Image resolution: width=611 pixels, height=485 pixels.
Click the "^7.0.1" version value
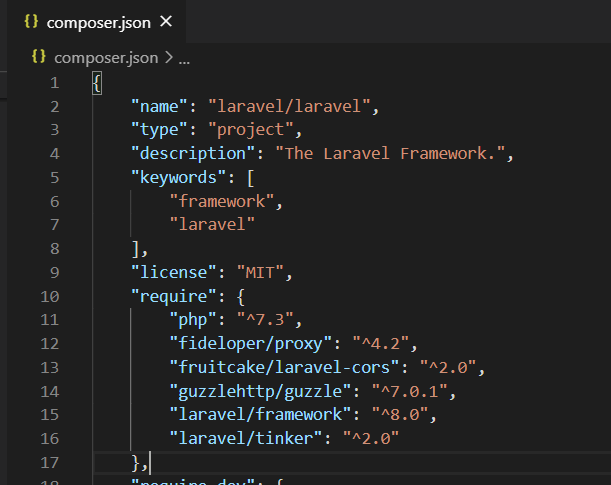click(x=410, y=392)
